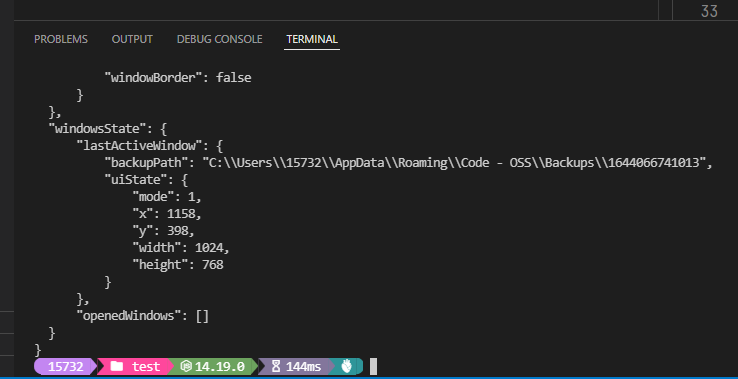Click editor line number 33

tap(709, 10)
